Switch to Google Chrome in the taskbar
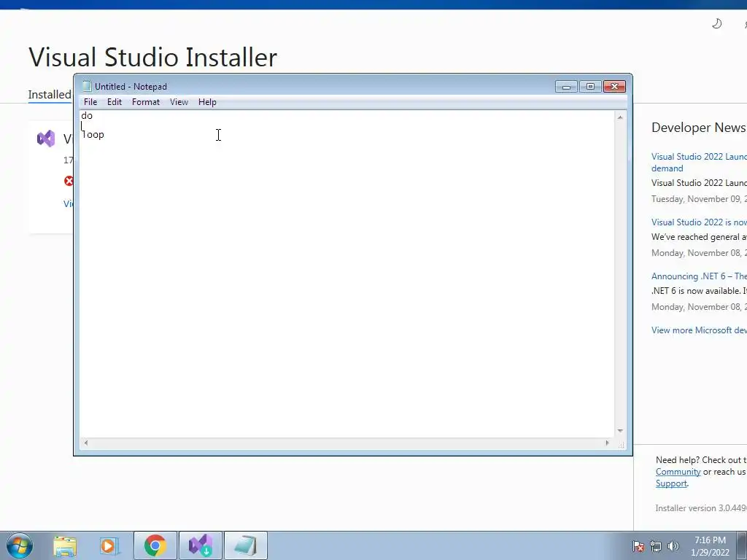The image size is (747, 560). [x=155, y=545]
